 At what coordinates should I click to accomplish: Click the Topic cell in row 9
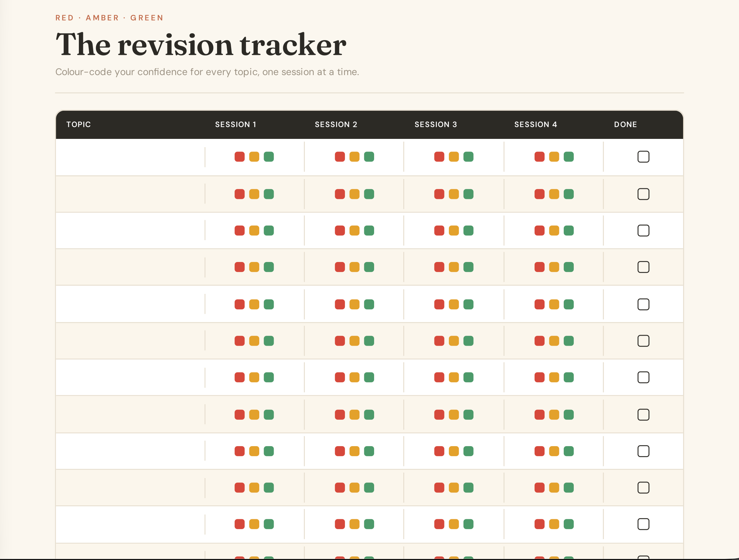tap(130, 451)
